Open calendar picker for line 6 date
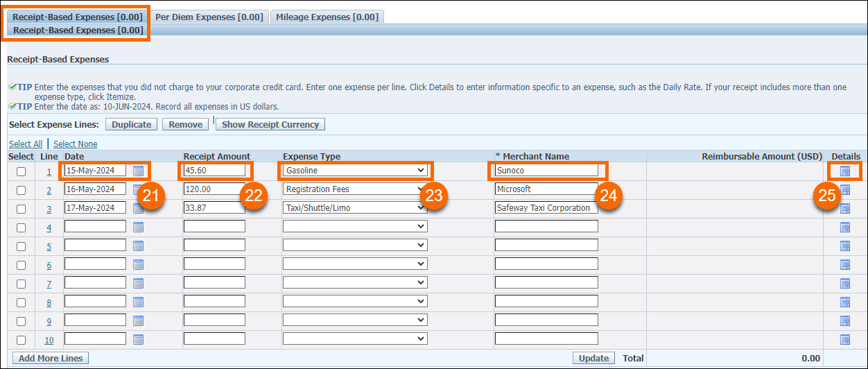This screenshot has width=868, height=369. pyautogui.click(x=138, y=265)
